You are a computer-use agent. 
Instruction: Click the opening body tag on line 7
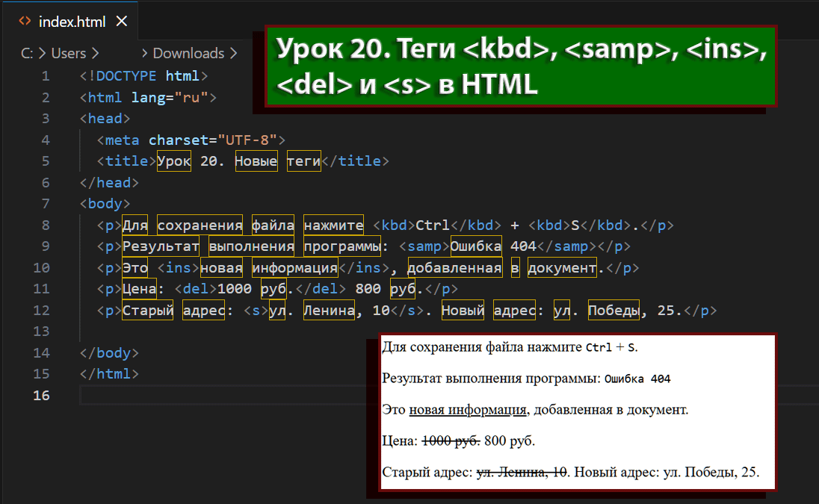tap(105, 204)
